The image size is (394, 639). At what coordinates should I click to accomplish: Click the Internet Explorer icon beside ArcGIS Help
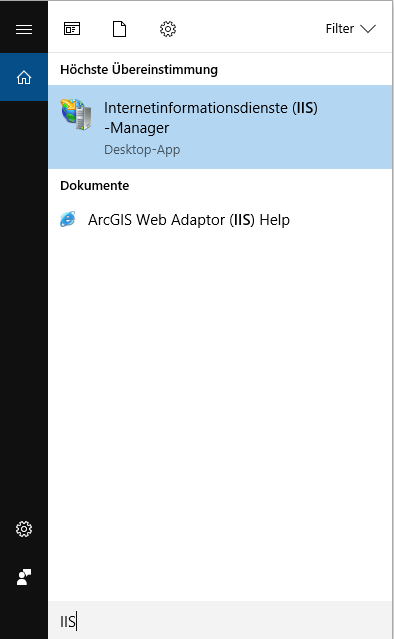tap(68, 219)
